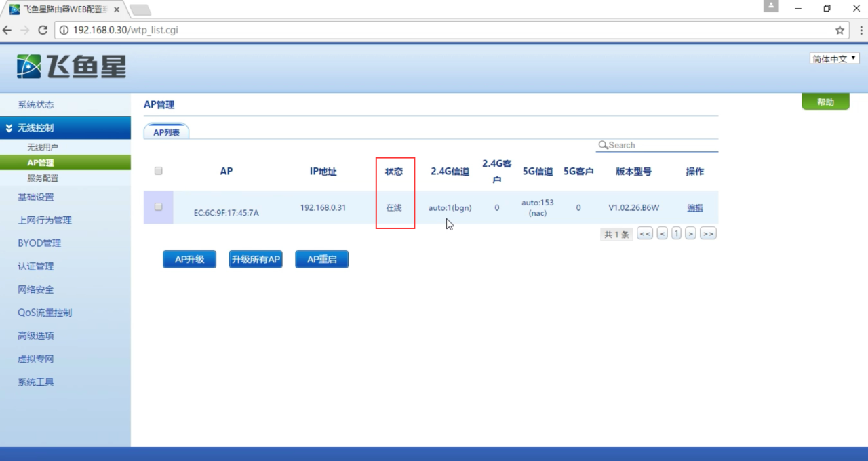Click the auto:1(bgn) channel cell

coord(450,207)
